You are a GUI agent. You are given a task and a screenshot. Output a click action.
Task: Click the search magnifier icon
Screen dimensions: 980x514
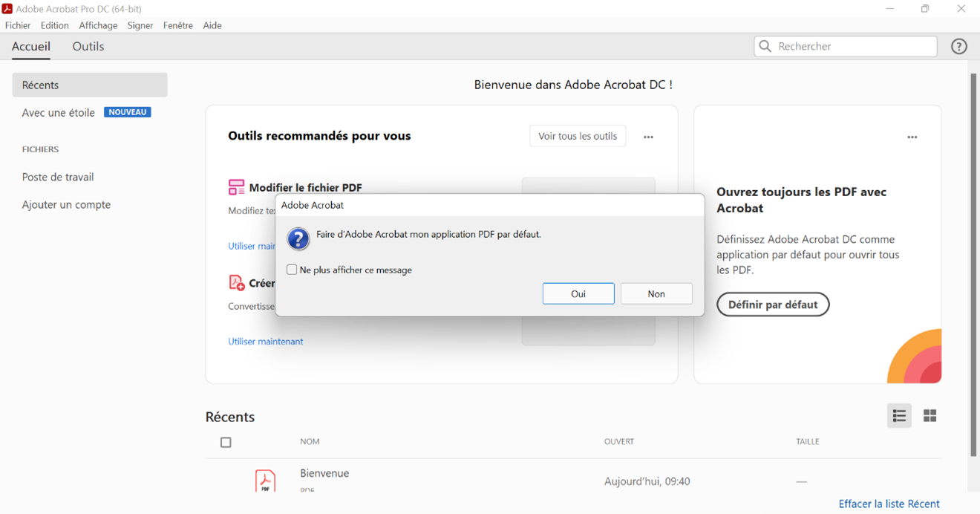[765, 46]
